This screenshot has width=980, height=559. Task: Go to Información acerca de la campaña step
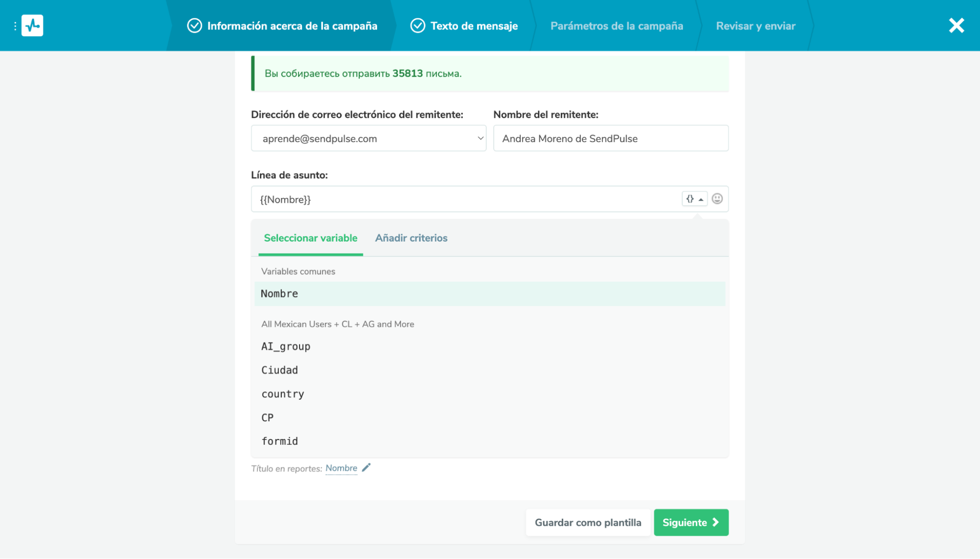(x=282, y=25)
